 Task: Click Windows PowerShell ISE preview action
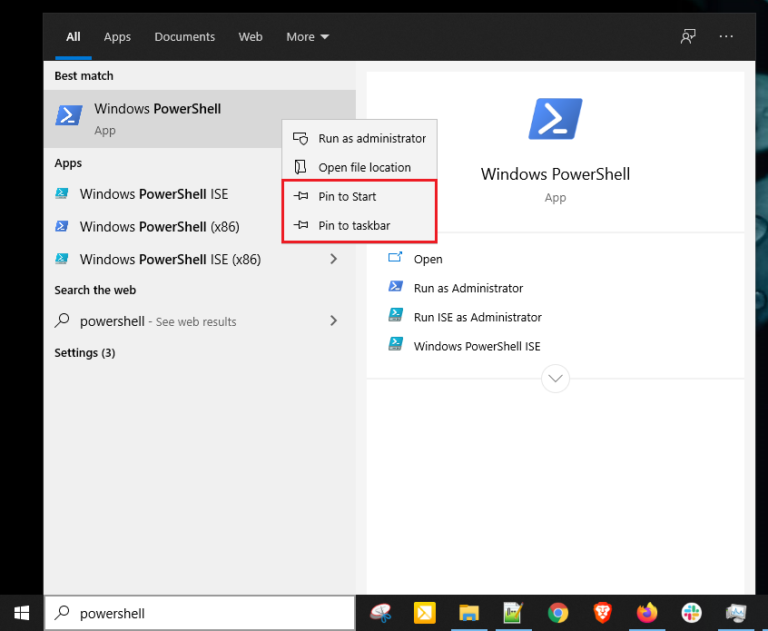tap(477, 346)
